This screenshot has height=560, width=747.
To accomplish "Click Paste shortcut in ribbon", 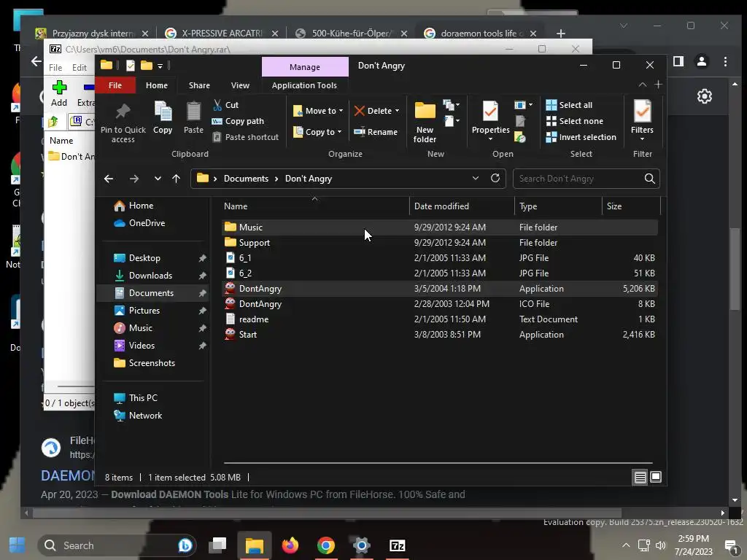I will [245, 137].
